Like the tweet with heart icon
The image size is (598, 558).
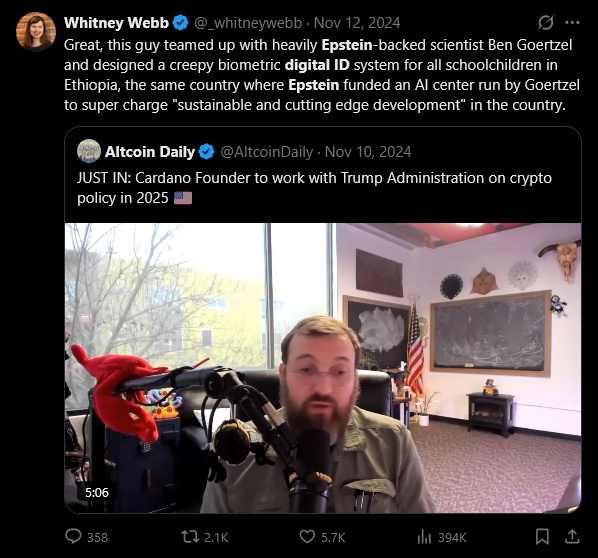[307, 537]
